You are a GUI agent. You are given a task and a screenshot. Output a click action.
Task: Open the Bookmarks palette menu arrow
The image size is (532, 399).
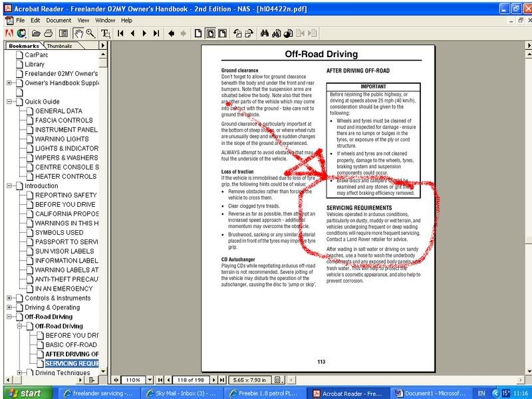[x=103, y=45]
